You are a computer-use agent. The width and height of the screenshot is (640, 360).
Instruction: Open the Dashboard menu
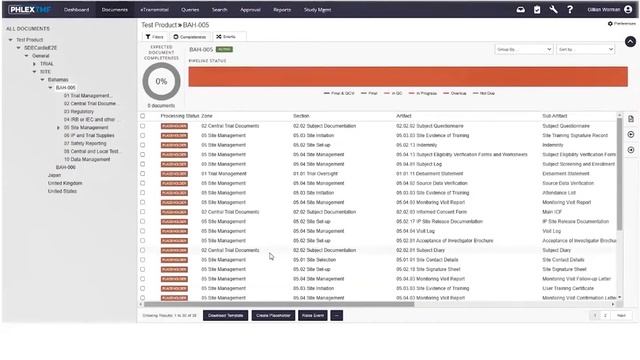tap(76, 9)
